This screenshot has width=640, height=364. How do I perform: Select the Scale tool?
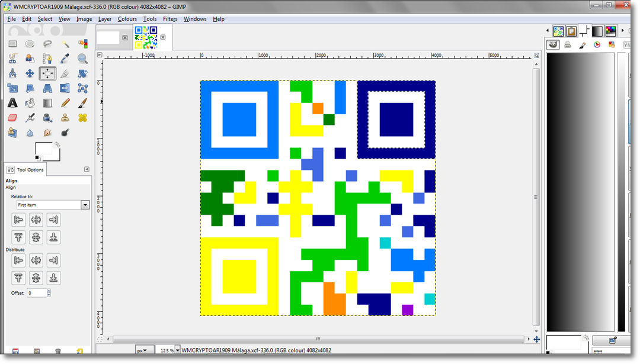12,88
